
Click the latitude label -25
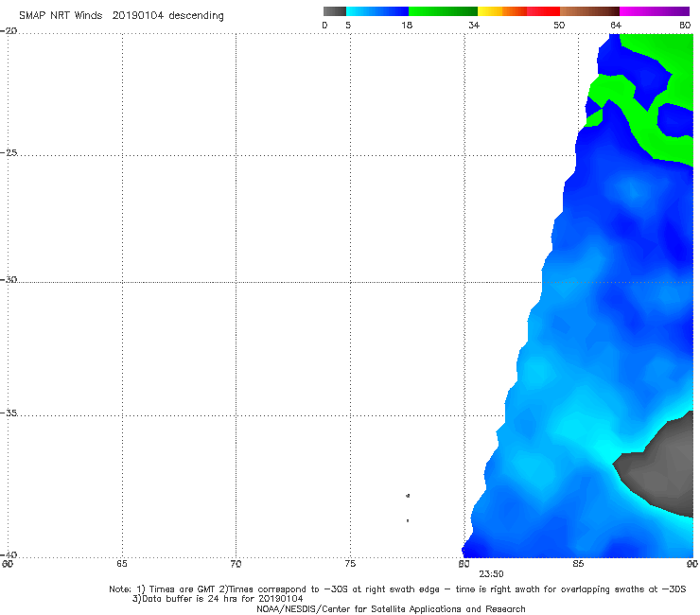pos(9,152)
